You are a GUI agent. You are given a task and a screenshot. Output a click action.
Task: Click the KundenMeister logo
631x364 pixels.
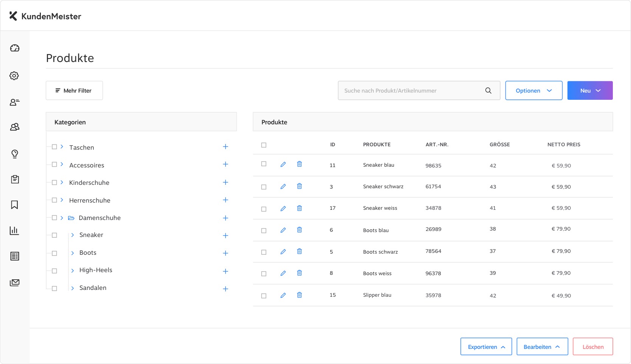coord(45,16)
